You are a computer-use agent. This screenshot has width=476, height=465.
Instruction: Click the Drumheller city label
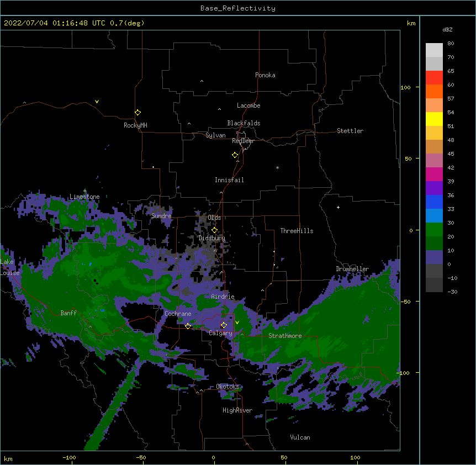pyautogui.click(x=352, y=269)
